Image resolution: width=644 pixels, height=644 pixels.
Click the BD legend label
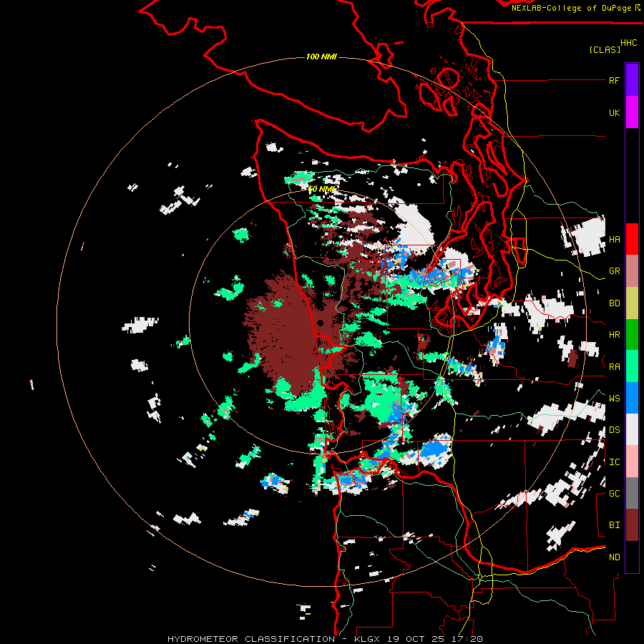pos(614,303)
